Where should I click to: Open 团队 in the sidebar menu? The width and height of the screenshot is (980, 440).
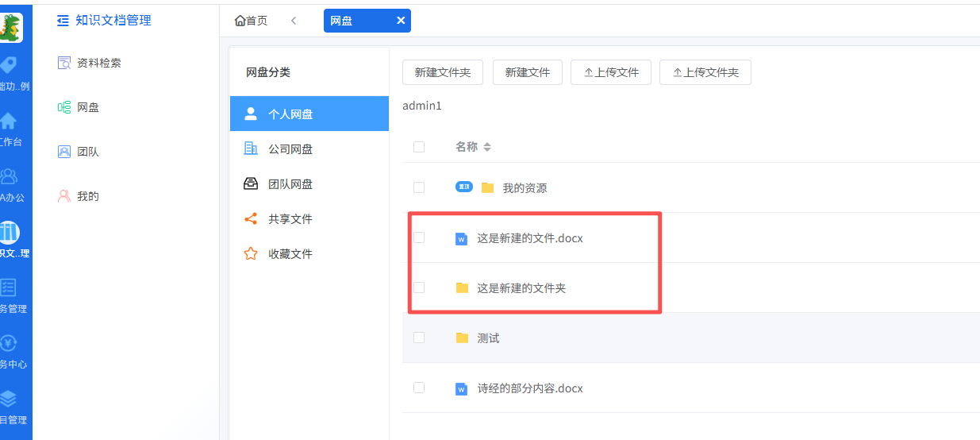point(88,152)
